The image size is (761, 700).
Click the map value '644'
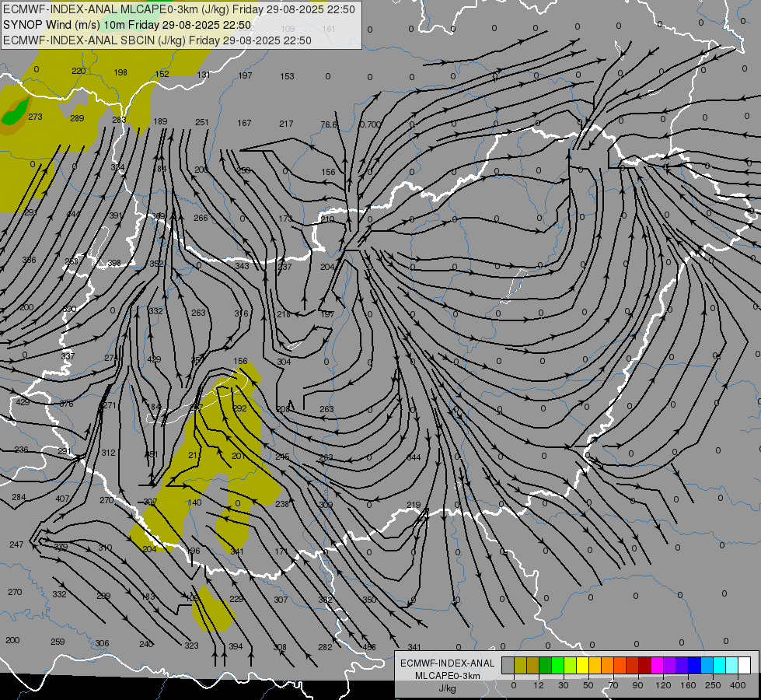(414, 457)
